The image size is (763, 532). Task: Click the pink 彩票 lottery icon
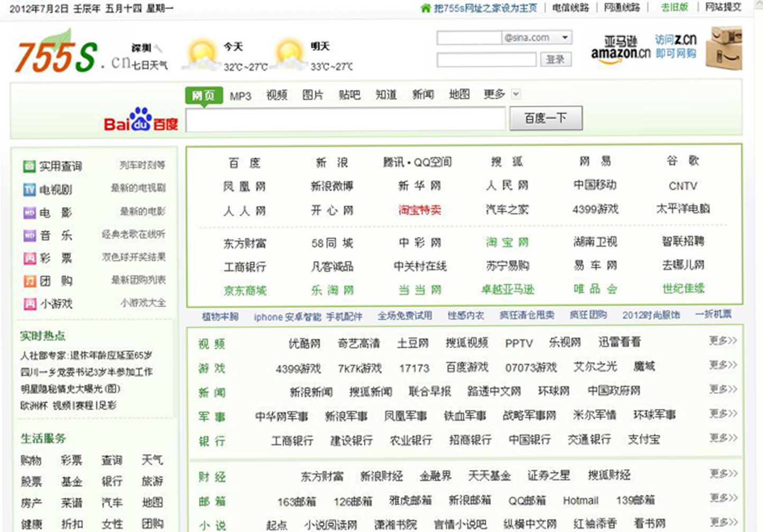point(29,258)
